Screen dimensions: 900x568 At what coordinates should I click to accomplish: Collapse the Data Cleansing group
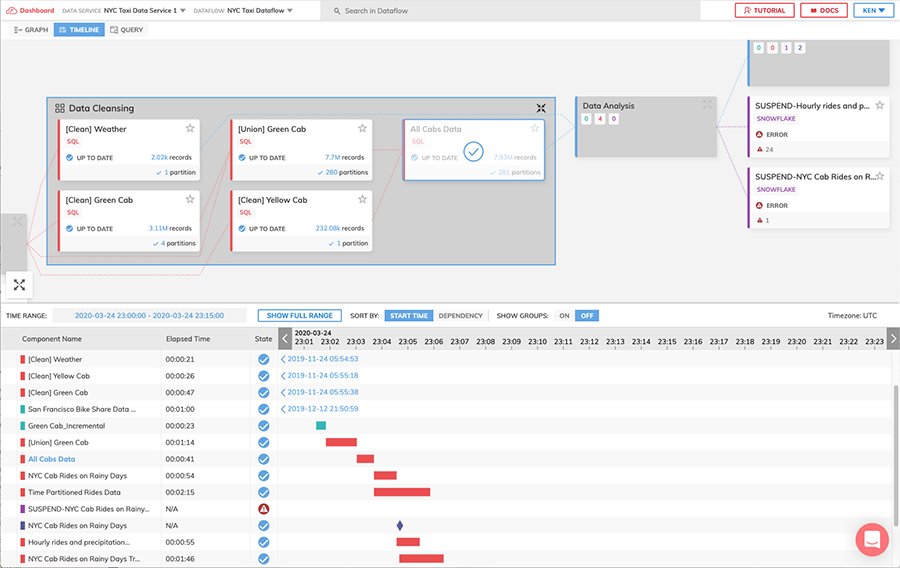coord(540,108)
